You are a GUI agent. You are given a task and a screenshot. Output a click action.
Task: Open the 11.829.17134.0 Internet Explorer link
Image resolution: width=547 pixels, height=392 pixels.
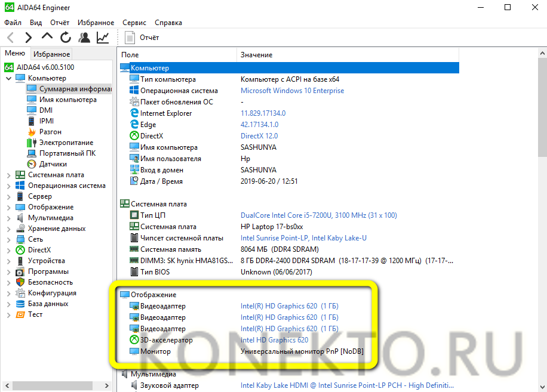coord(263,113)
